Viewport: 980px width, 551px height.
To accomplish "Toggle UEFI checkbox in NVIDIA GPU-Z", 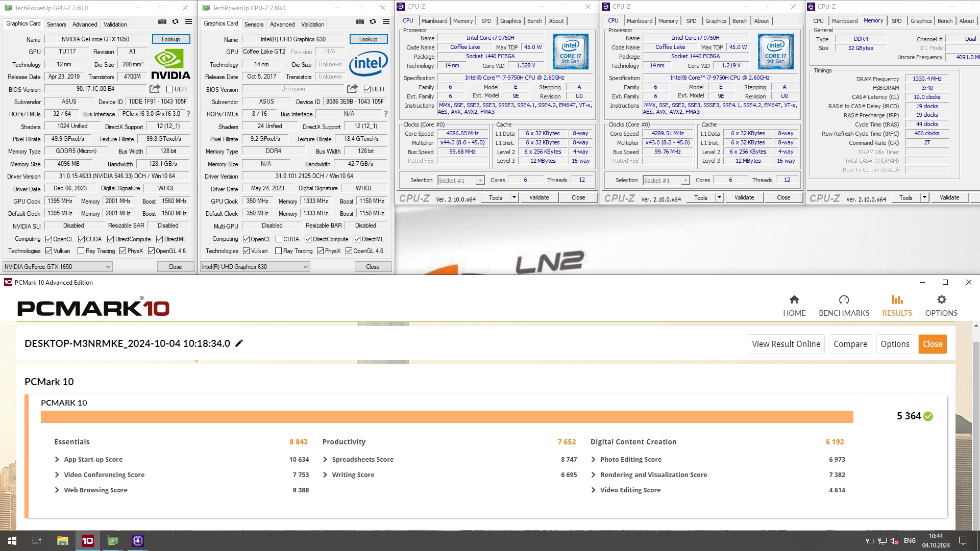I will coord(169,89).
